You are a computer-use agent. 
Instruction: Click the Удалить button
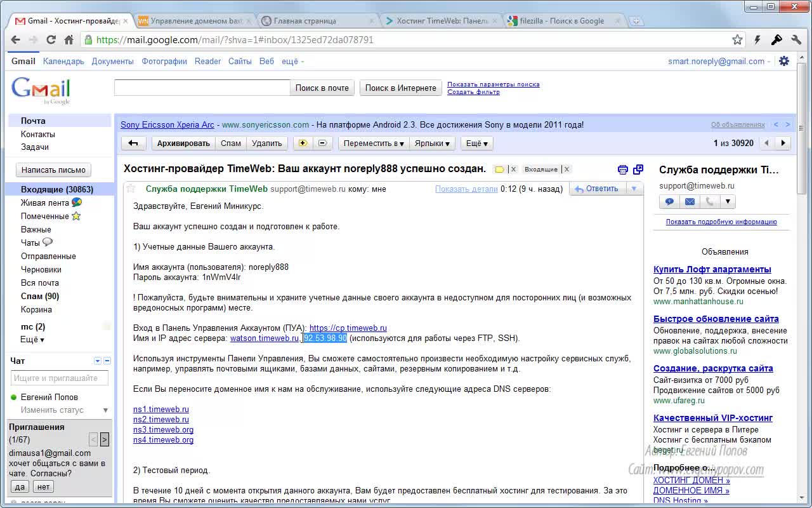266,143
